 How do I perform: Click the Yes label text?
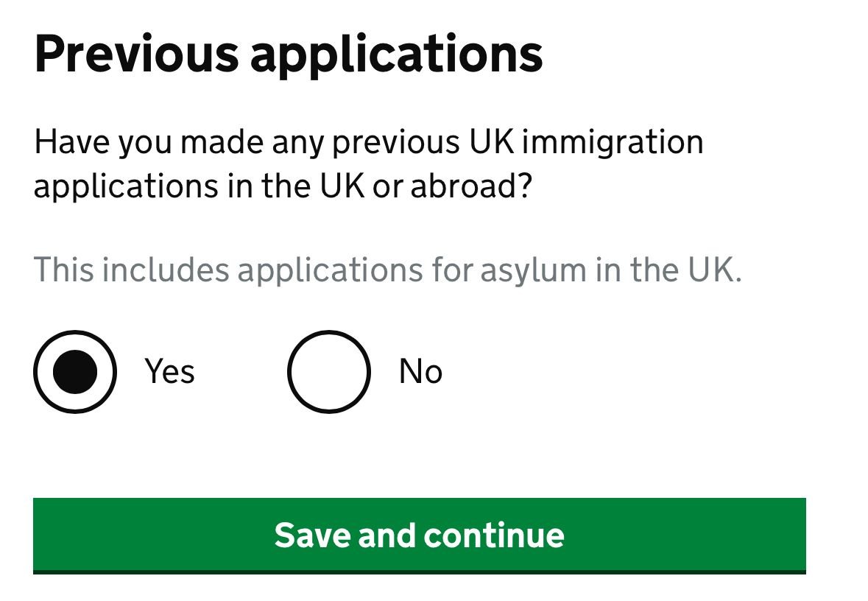(171, 373)
